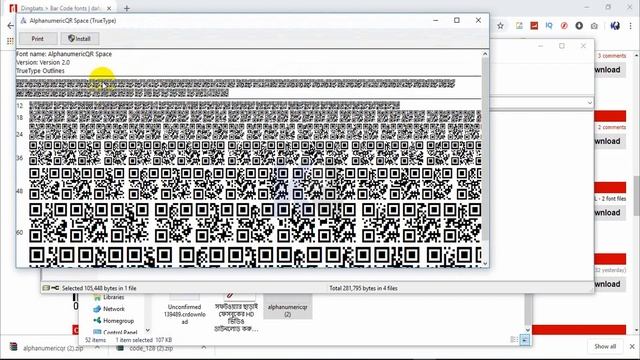
Task: Click the size 36 font sample row
Action: coord(255,153)
